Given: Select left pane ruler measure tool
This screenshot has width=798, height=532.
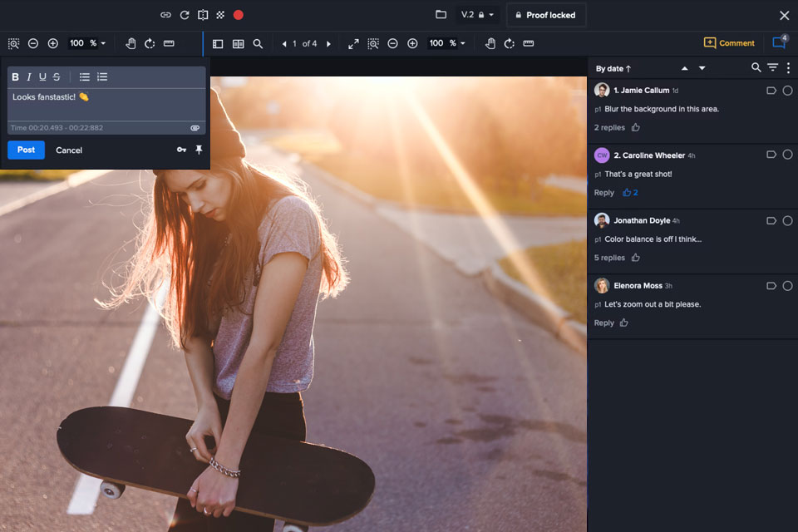Looking at the screenshot, I should (169, 44).
